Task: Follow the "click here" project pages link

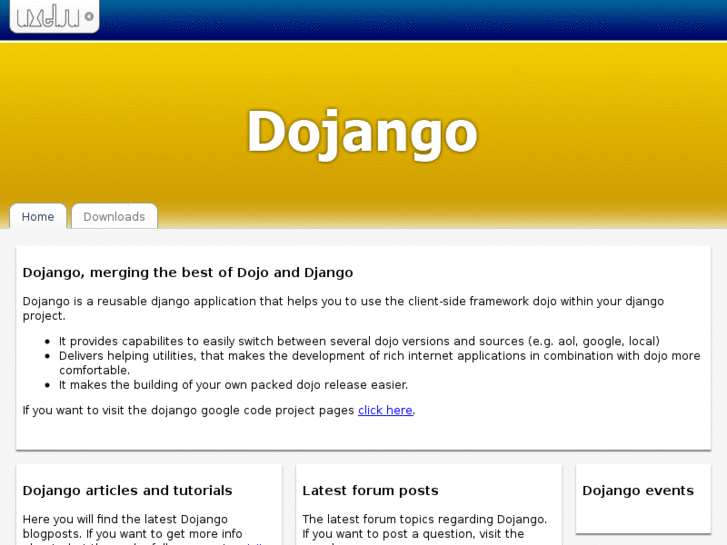Action: (x=385, y=410)
